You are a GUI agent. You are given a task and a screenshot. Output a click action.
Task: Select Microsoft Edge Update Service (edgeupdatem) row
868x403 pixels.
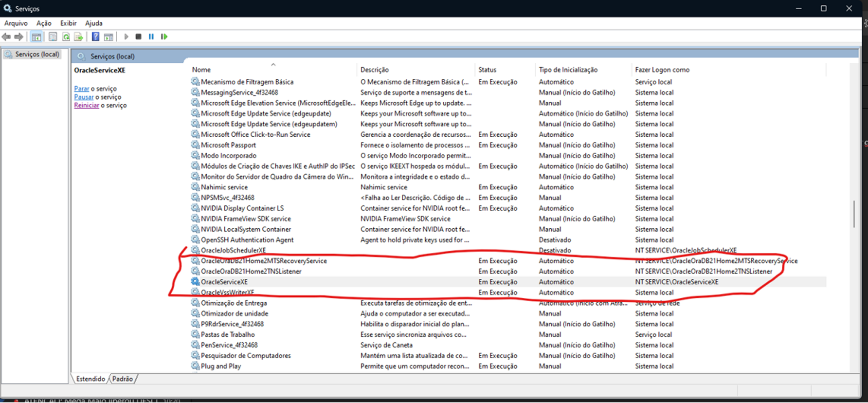(x=508, y=124)
